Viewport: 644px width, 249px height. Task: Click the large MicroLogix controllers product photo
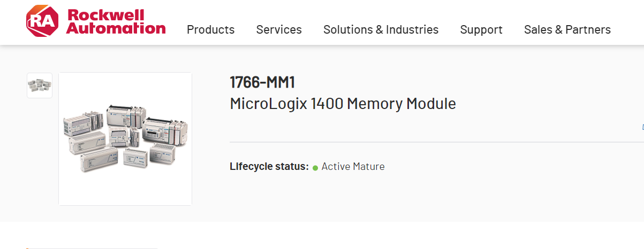[x=125, y=138]
